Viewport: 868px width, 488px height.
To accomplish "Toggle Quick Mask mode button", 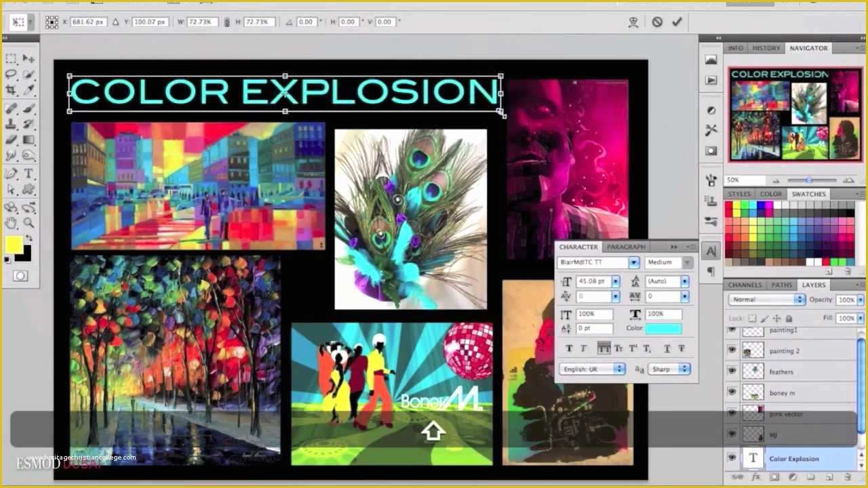I will point(20,276).
